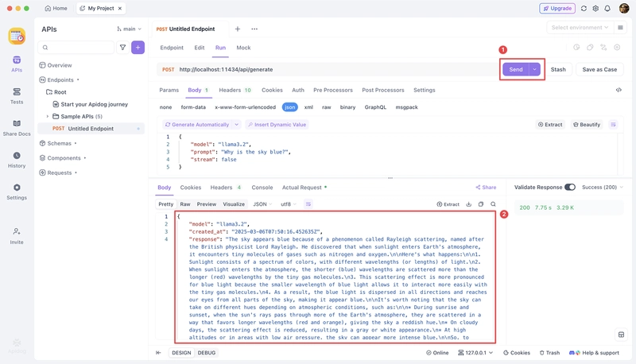Download the response with download icon
636x364 pixels.
(x=469, y=204)
